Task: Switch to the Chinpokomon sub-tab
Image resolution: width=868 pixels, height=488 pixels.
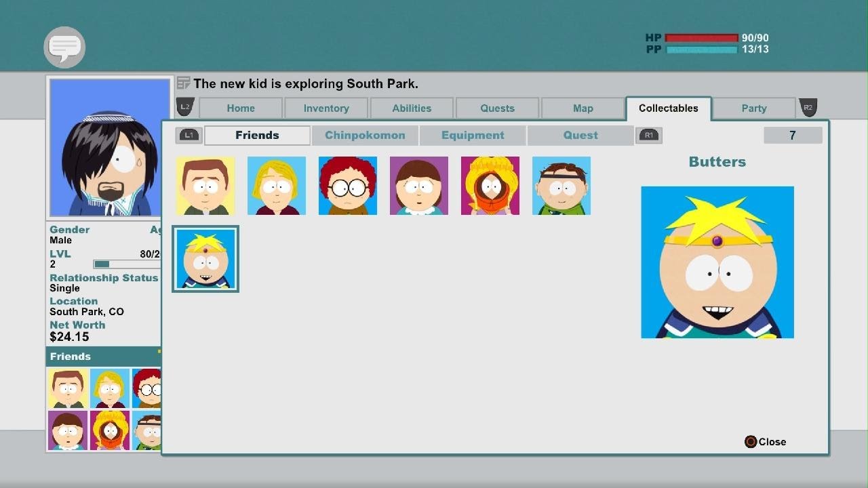Action: (365, 136)
